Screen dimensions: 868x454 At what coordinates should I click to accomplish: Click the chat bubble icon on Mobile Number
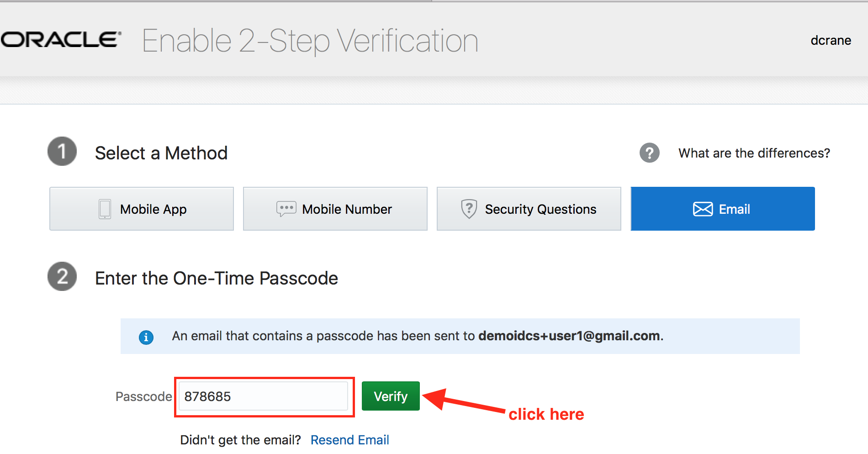point(286,209)
